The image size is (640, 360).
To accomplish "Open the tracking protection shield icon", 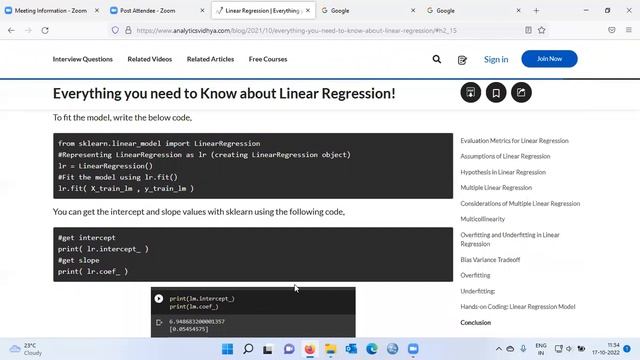I will pos(115,30).
